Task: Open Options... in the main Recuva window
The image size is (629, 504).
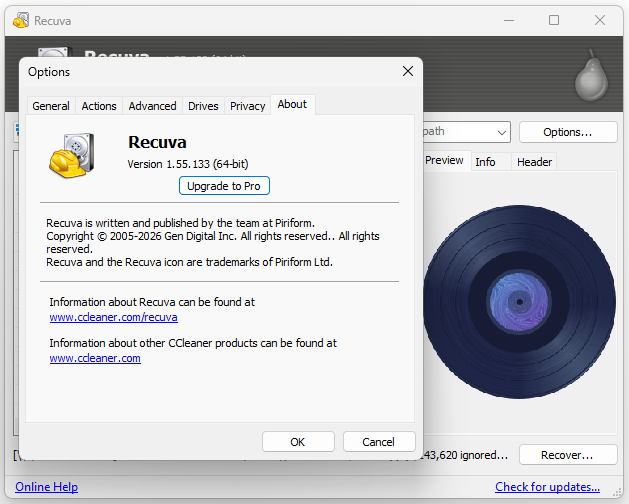Action: tap(568, 132)
